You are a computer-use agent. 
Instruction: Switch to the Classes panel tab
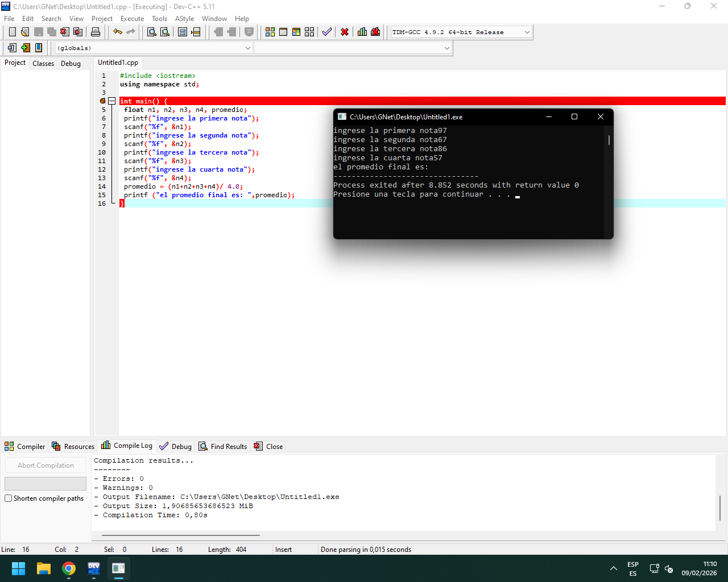[43, 64]
